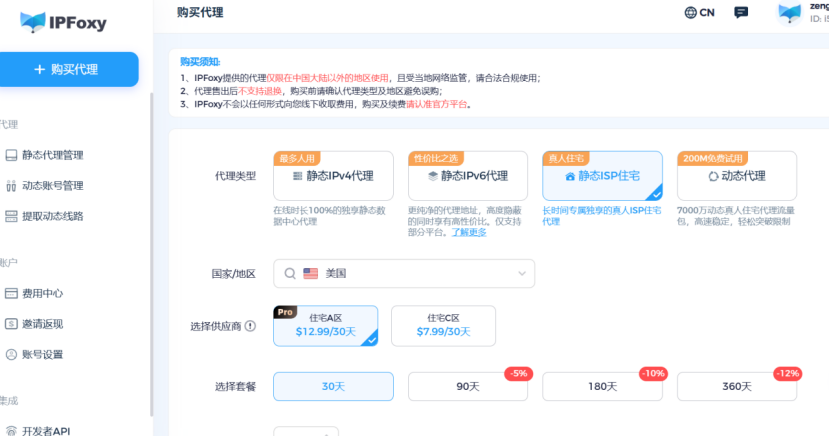Image resolution: width=829 pixels, height=436 pixels.
Task: Click the globe language icon
Action: (690, 13)
